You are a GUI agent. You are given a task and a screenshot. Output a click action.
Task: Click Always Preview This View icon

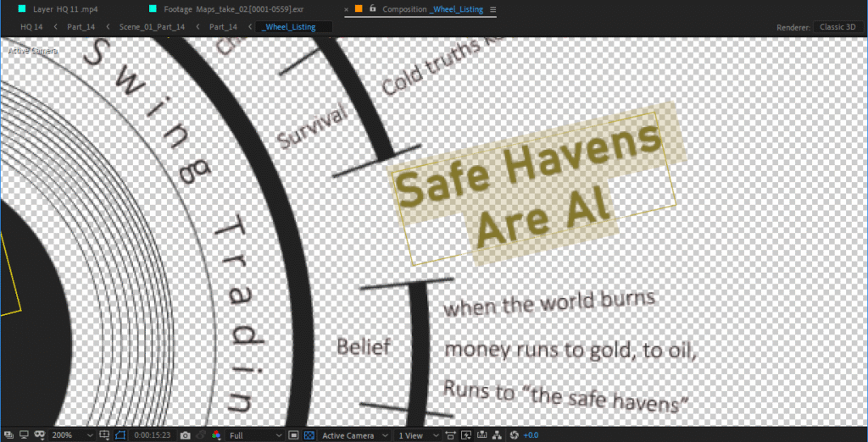[x=8, y=435]
